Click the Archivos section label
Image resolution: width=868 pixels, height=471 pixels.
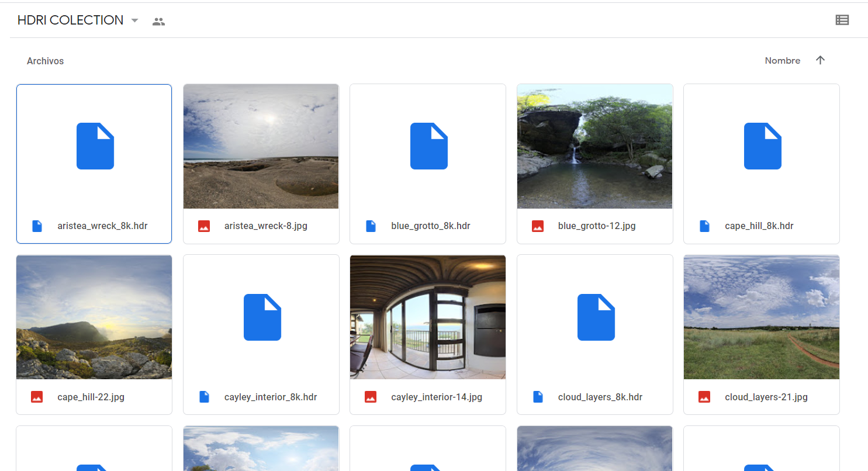(x=45, y=61)
